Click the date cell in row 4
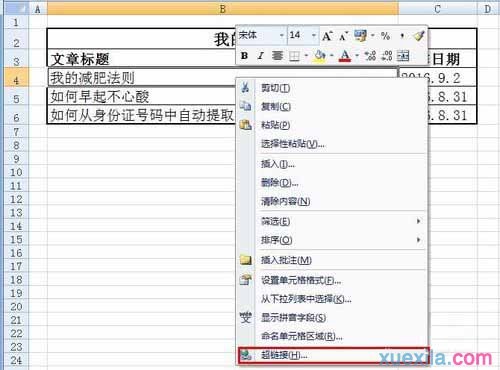500x370 pixels. [x=437, y=78]
